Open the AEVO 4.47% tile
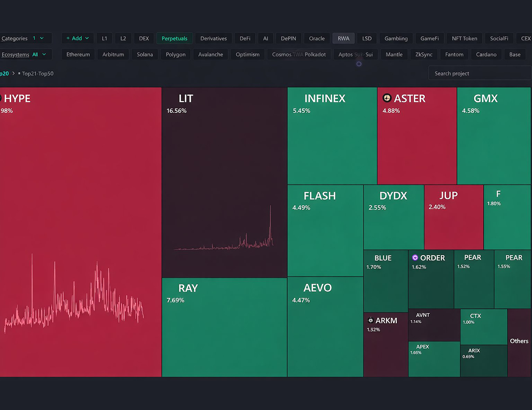Viewport: 532px width, 410px height. tap(325, 327)
